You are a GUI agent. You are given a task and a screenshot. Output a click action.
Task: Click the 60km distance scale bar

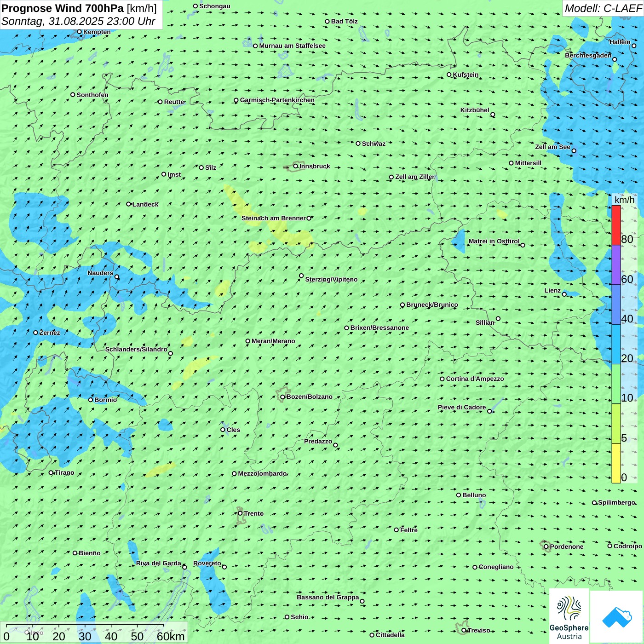[x=85, y=627]
